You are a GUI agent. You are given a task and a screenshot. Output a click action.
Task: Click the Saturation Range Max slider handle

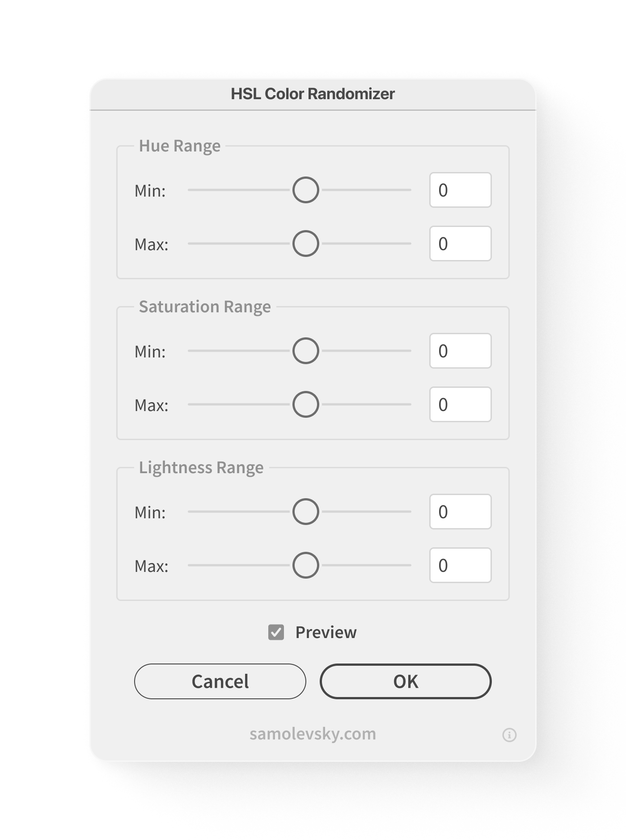(x=306, y=404)
